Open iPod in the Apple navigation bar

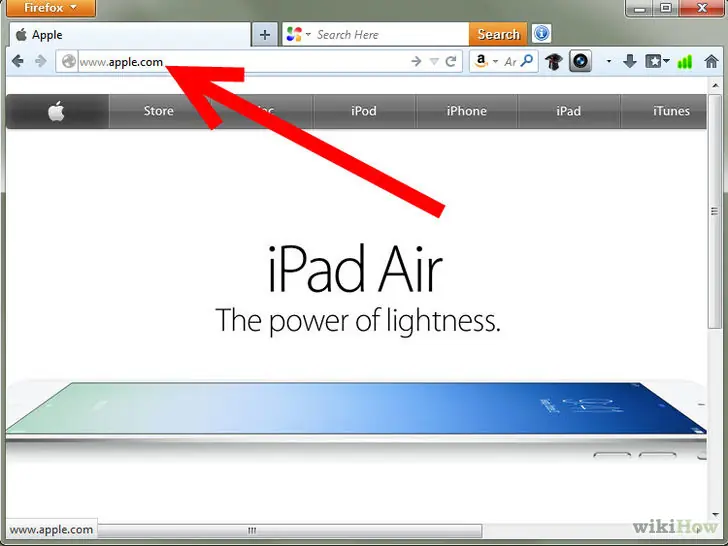pyautogui.click(x=364, y=111)
